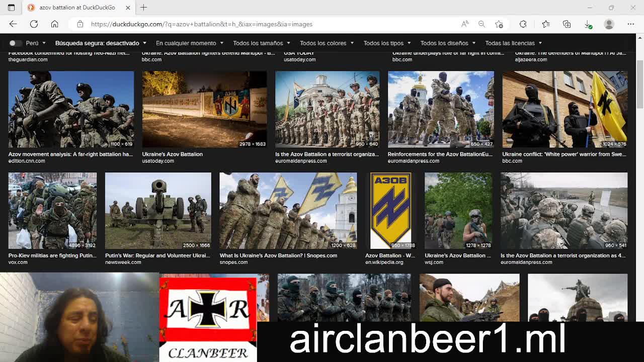Image resolution: width=644 pixels, height=362 pixels.
Task: View site information lock icon
Action: click(80, 24)
